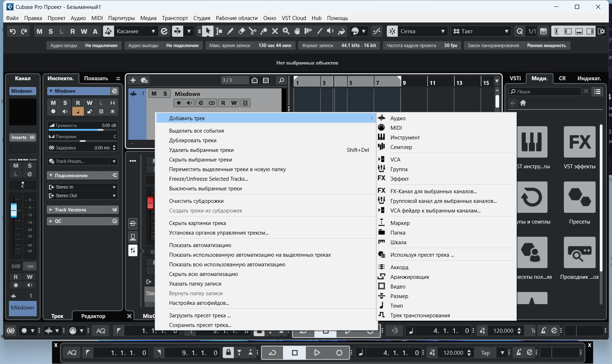The image size is (612, 364).
Task: Open the Stereo Out output routing dropdown
Action: click(x=83, y=195)
